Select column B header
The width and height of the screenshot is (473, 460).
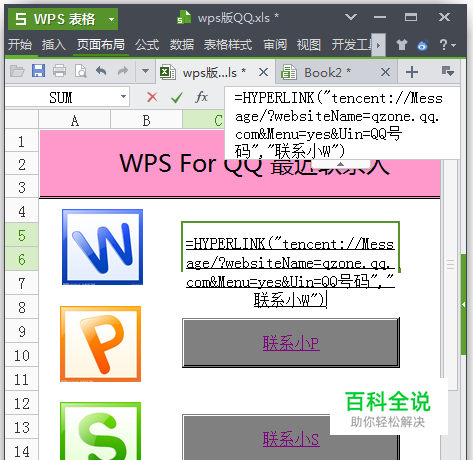[x=147, y=121]
